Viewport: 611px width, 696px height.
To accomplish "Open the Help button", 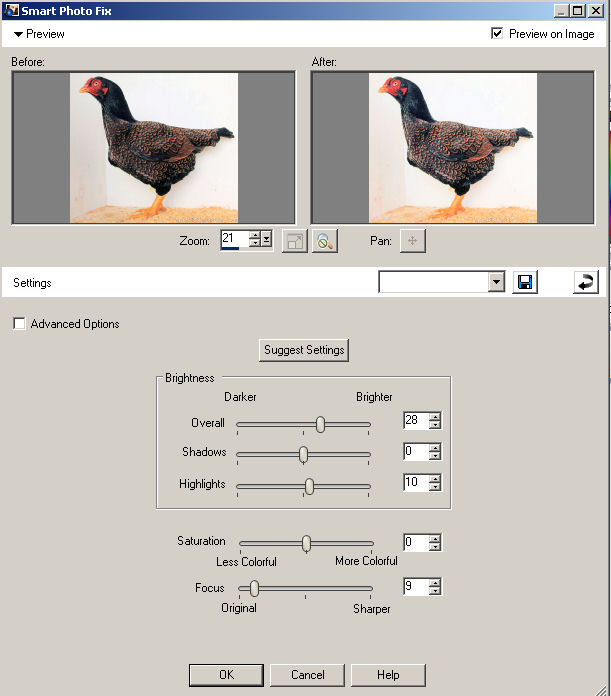I will click(x=388, y=675).
